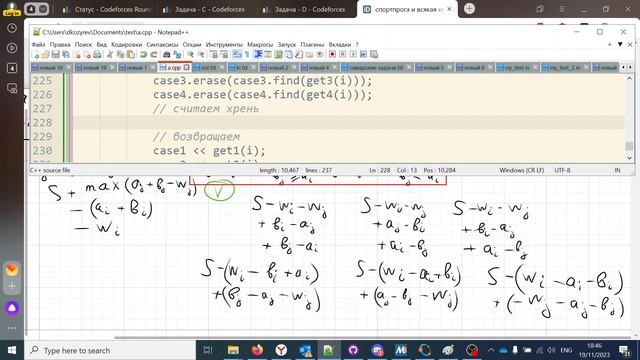The height and width of the screenshot is (360, 640).
Task: Open Yandex Browser from the taskbar
Action: pyautogui.click(x=281, y=350)
